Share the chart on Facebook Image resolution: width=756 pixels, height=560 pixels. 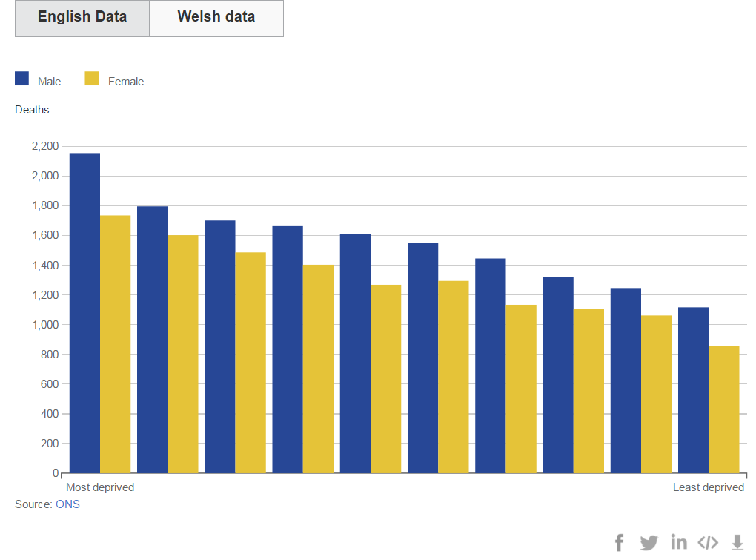(620, 542)
